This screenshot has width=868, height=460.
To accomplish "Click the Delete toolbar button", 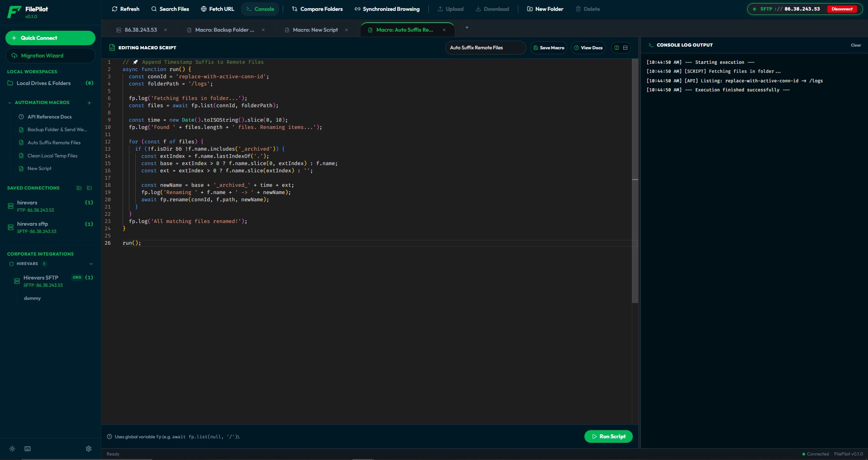I will [x=588, y=9].
